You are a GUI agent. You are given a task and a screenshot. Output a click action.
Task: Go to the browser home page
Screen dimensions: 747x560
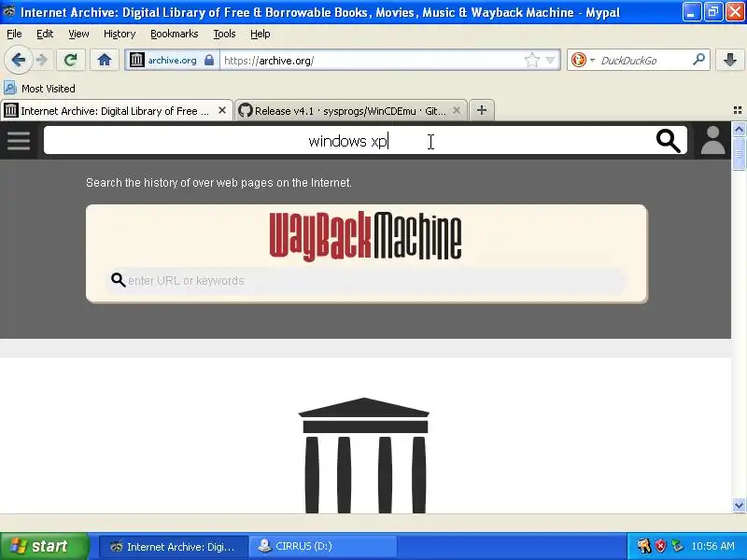click(105, 60)
